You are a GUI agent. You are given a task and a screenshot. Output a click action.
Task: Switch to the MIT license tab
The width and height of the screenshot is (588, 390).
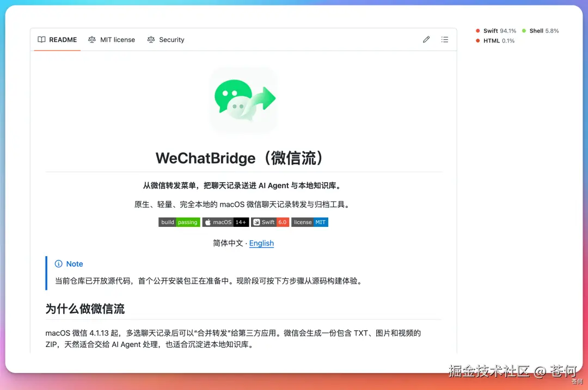pyautogui.click(x=112, y=39)
